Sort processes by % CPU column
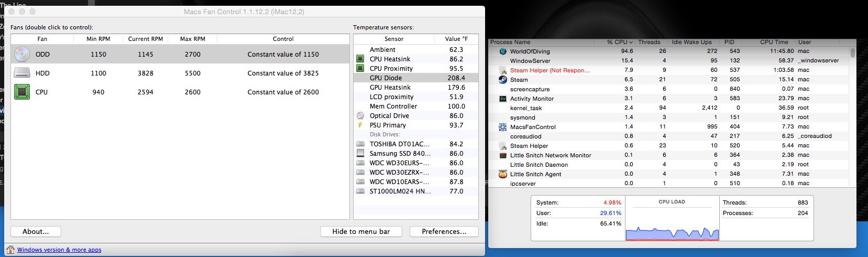 point(615,42)
